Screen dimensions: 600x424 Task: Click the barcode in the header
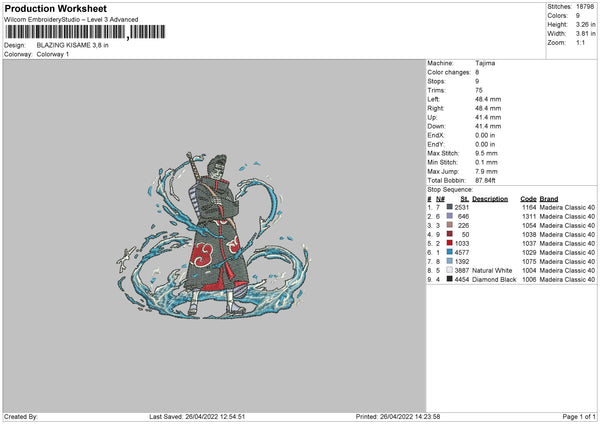tap(85, 32)
